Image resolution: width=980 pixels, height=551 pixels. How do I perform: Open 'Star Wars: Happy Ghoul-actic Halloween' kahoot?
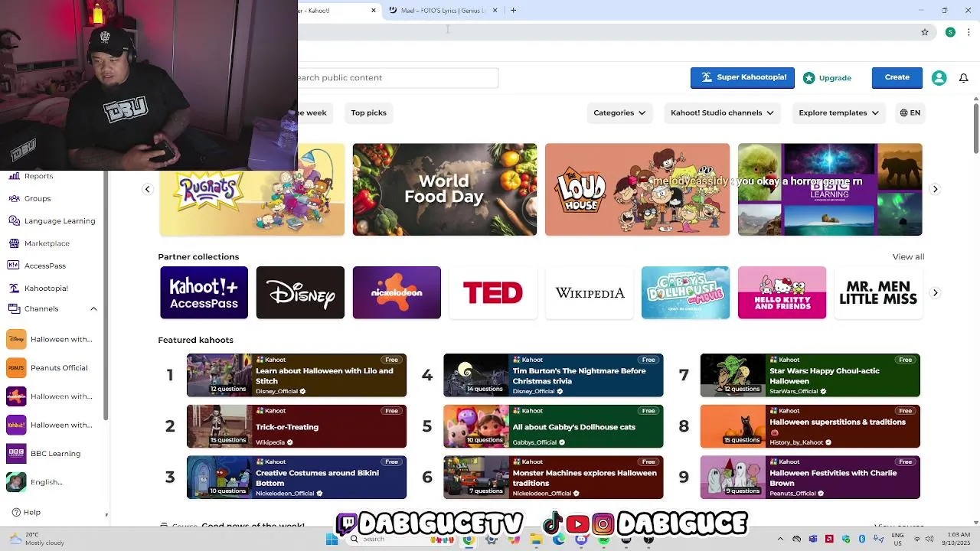pyautogui.click(x=810, y=375)
